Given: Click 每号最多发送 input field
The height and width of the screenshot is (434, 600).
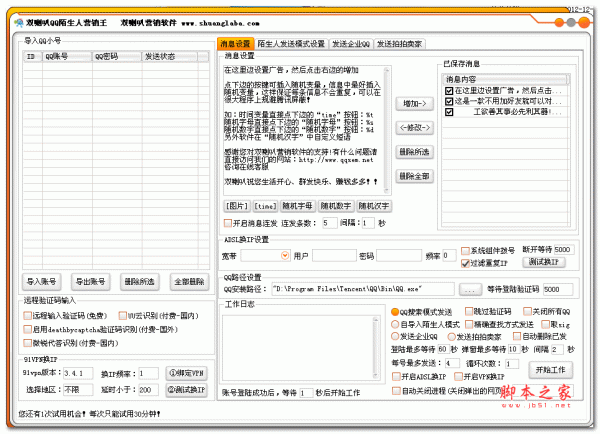Looking at the screenshot, I should tap(452, 363).
